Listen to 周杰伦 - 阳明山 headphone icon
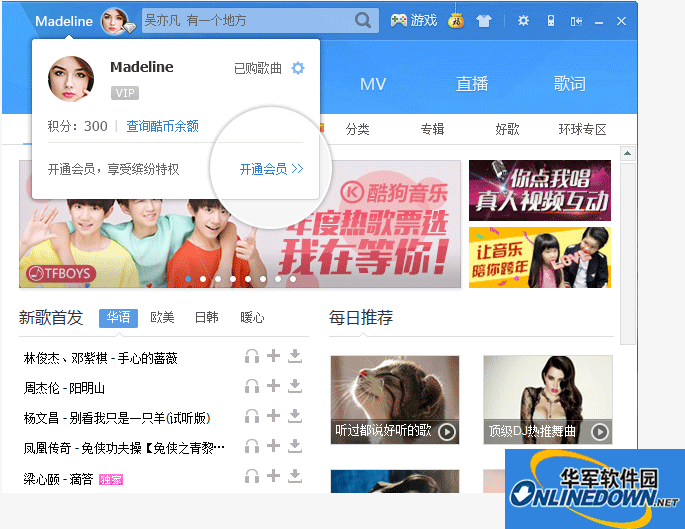685x529 pixels. click(252, 386)
